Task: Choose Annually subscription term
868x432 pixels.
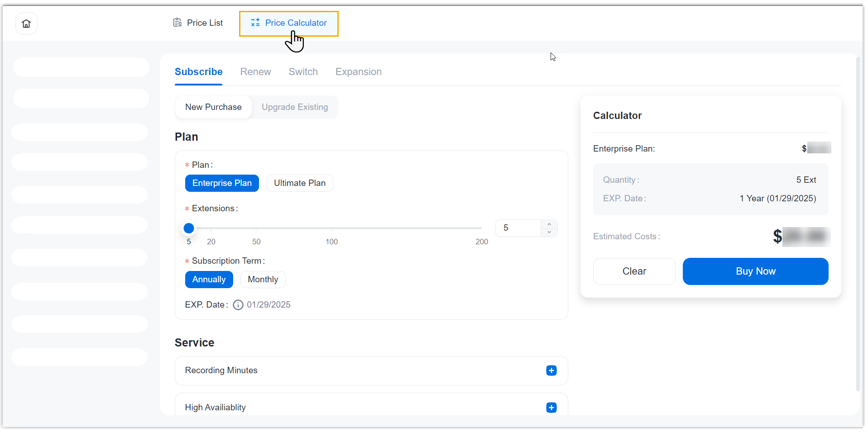Action: click(x=209, y=280)
